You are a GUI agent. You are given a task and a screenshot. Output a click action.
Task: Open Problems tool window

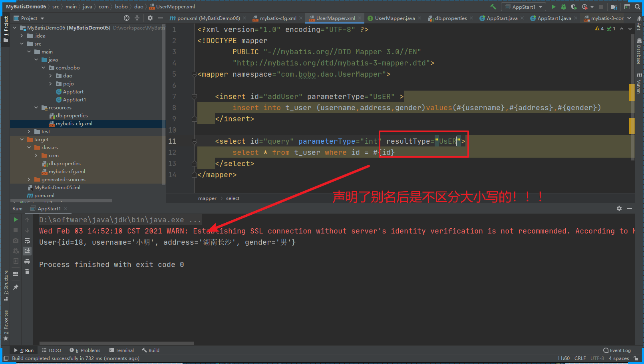pos(85,350)
